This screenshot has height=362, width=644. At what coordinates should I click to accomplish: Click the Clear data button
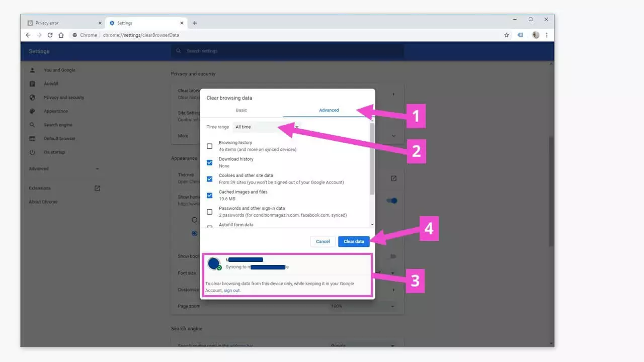point(354,242)
